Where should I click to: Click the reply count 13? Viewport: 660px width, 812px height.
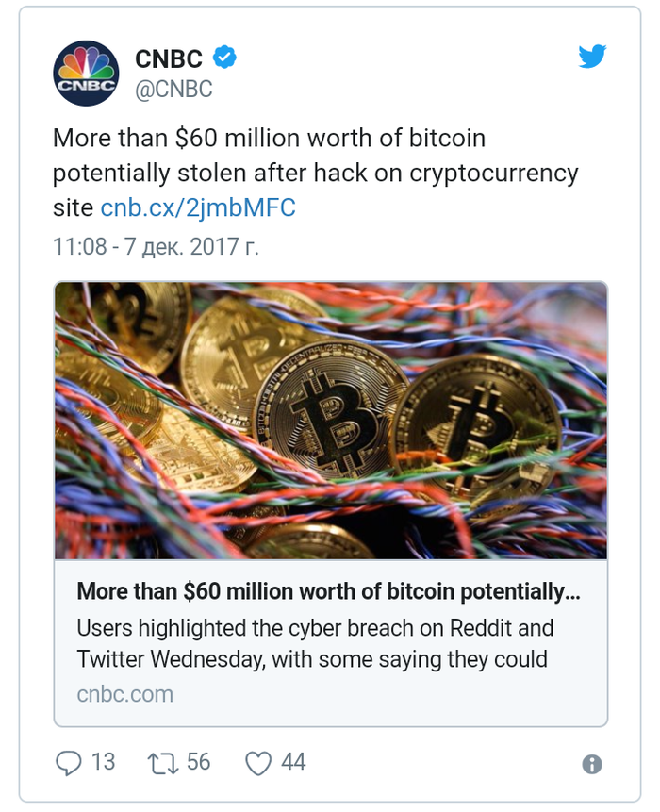(x=103, y=762)
